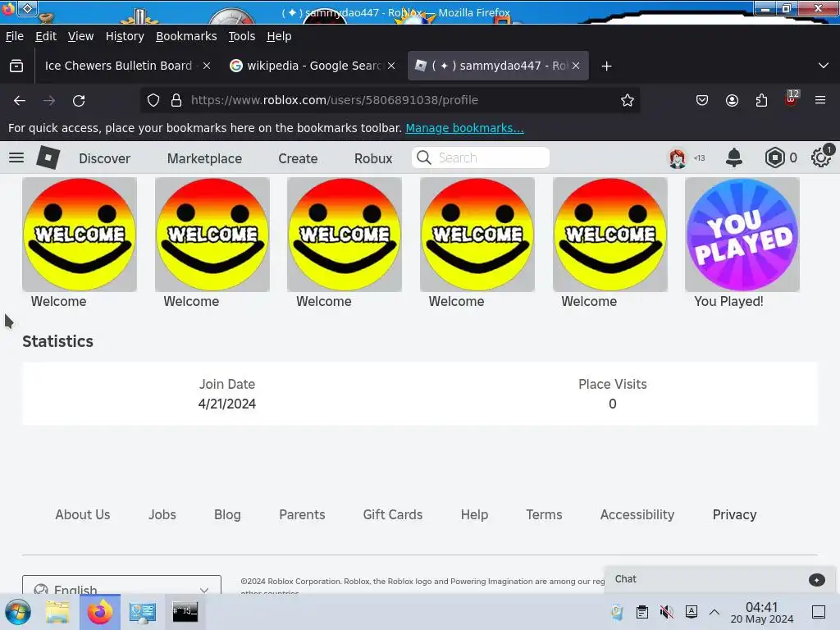The height and width of the screenshot is (630, 840).
Task: Open the History menu
Action: pos(125,36)
